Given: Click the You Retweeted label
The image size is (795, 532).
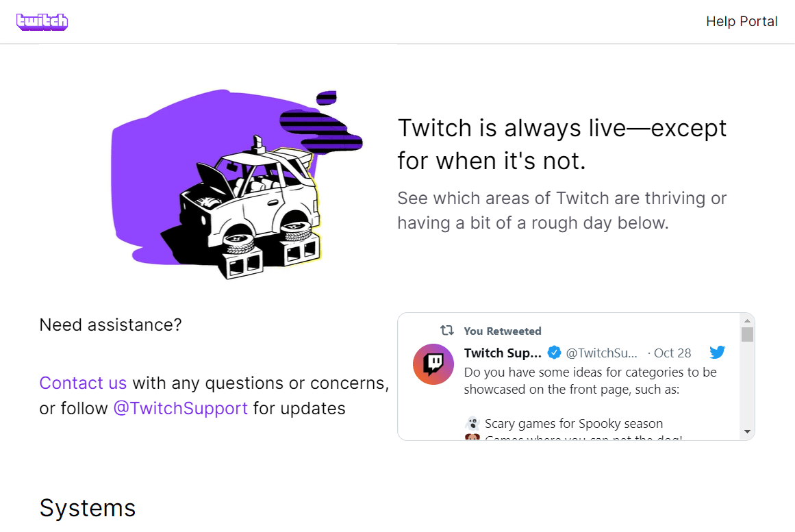Looking at the screenshot, I should (x=502, y=331).
